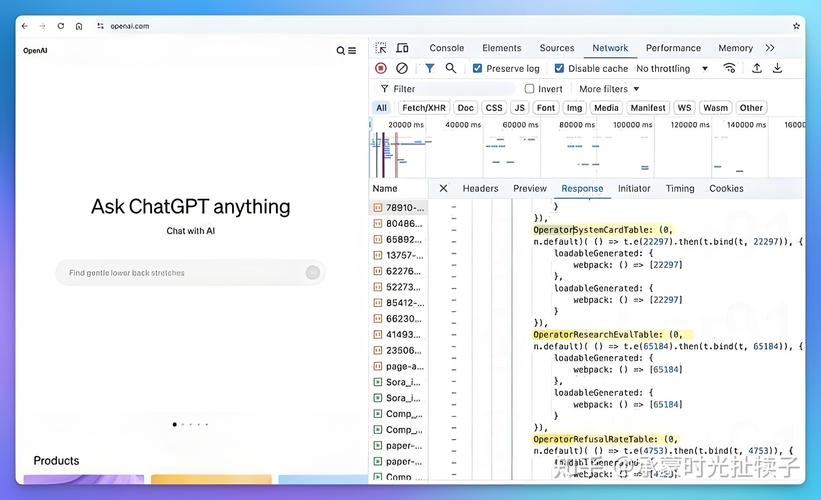Viewport: 821px width, 500px height.
Task: Select the first carousel dot indicator
Action: pyautogui.click(x=174, y=424)
